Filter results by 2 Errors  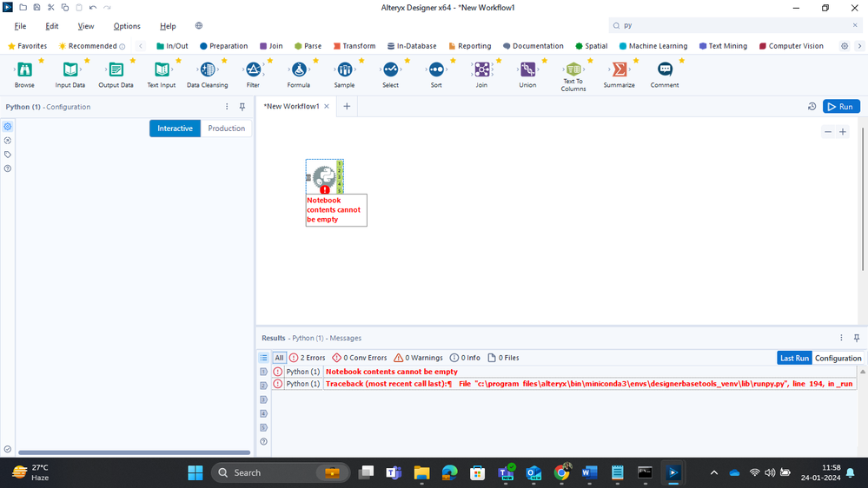click(308, 358)
